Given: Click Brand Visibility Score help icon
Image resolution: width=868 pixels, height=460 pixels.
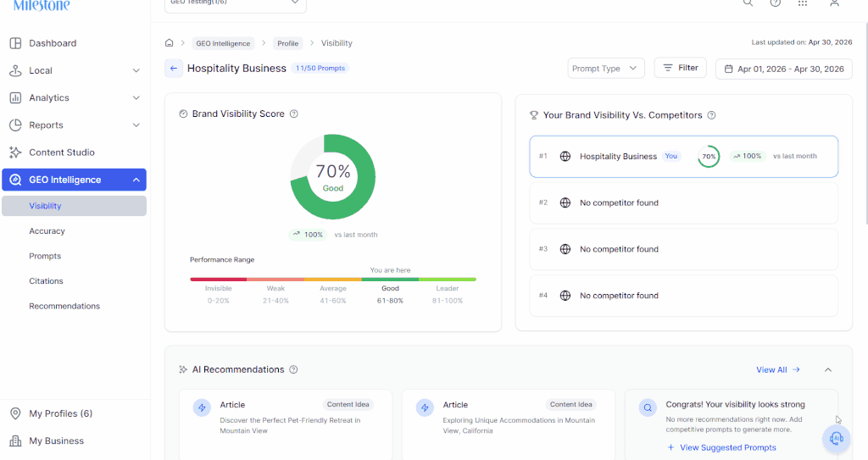Looking at the screenshot, I should tap(294, 114).
